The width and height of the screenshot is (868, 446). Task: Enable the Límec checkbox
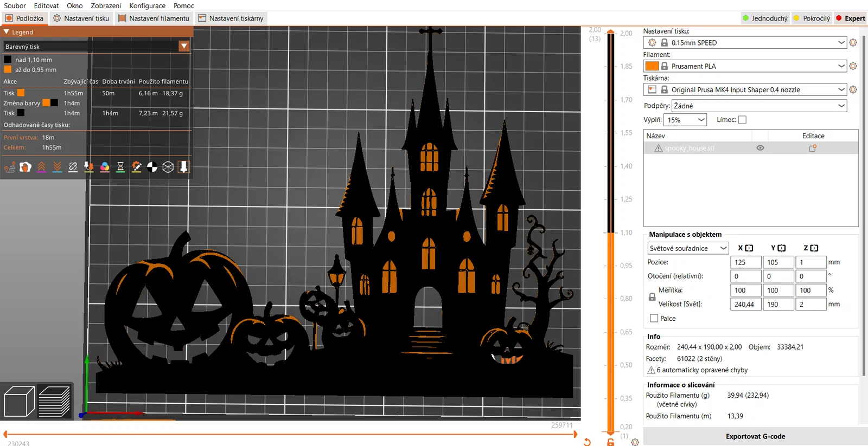742,120
